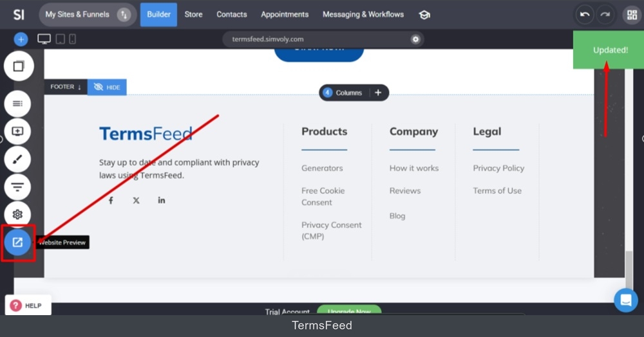The height and width of the screenshot is (337, 644).
Task: Click the Upgrade Now button
Action: (349, 311)
